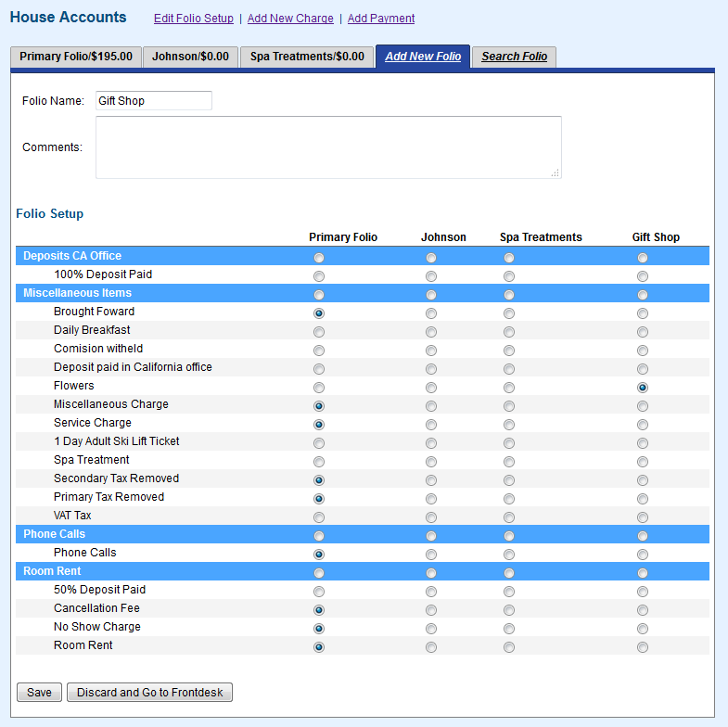728x727 pixels.
Task: Click the Spa Treatments column header
Action: point(541,237)
